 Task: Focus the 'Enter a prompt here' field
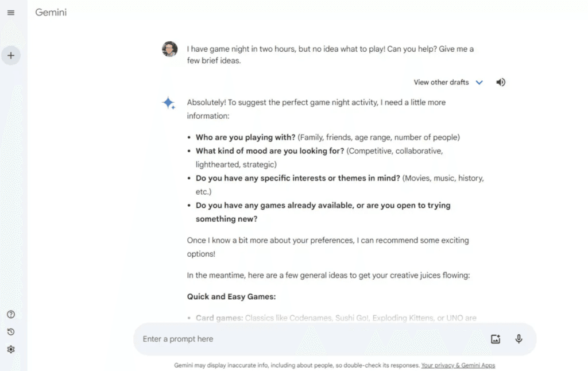(310, 339)
